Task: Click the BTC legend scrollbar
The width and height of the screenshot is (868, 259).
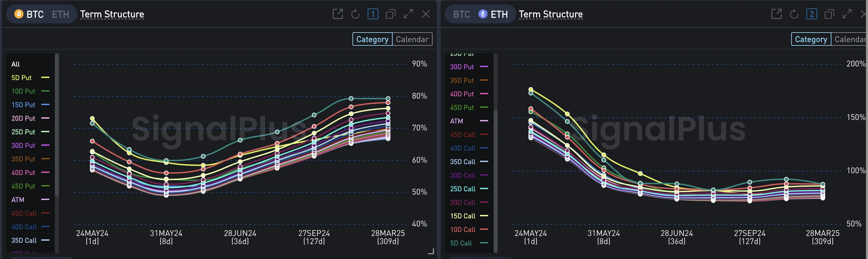Action: pyautogui.click(x=57, y=125)
